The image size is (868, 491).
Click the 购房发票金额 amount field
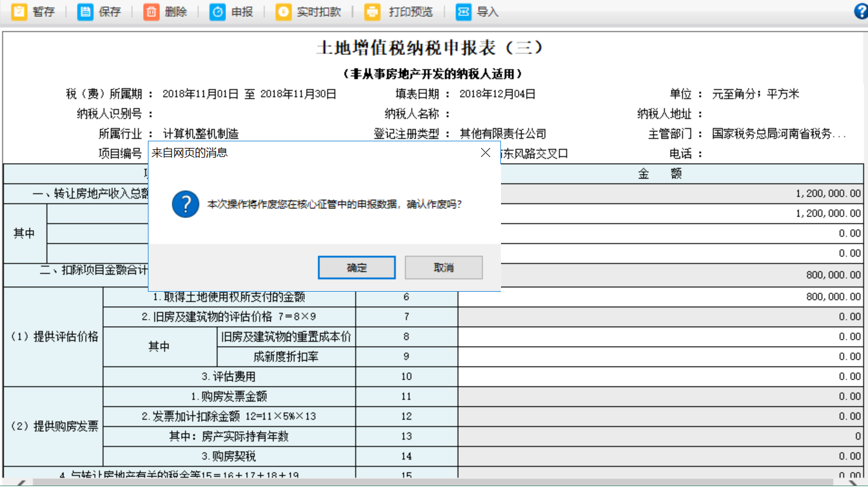tap(660, 396)
